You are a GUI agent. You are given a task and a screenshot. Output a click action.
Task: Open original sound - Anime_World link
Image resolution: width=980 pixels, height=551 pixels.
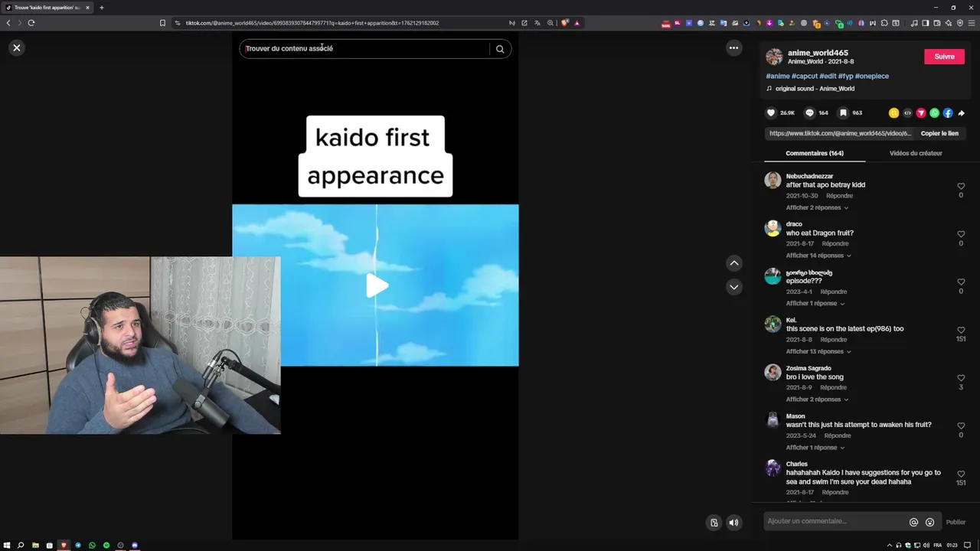(x=815, y=89)
